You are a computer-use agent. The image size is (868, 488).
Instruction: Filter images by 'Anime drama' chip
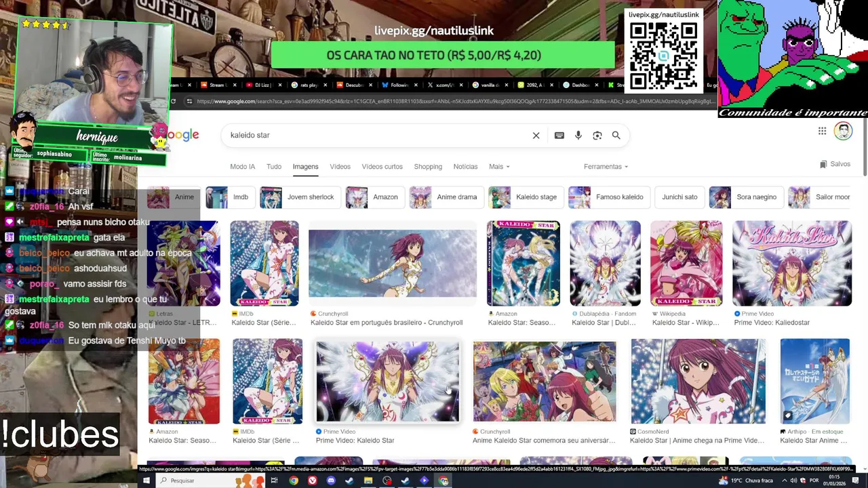[446, 197]
